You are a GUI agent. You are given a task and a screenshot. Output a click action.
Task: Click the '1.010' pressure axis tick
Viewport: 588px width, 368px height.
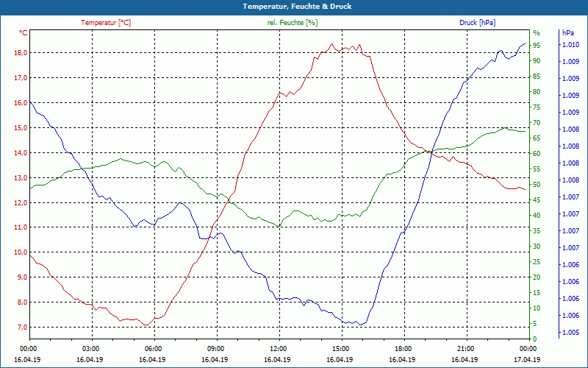click(x=570, y=45)
